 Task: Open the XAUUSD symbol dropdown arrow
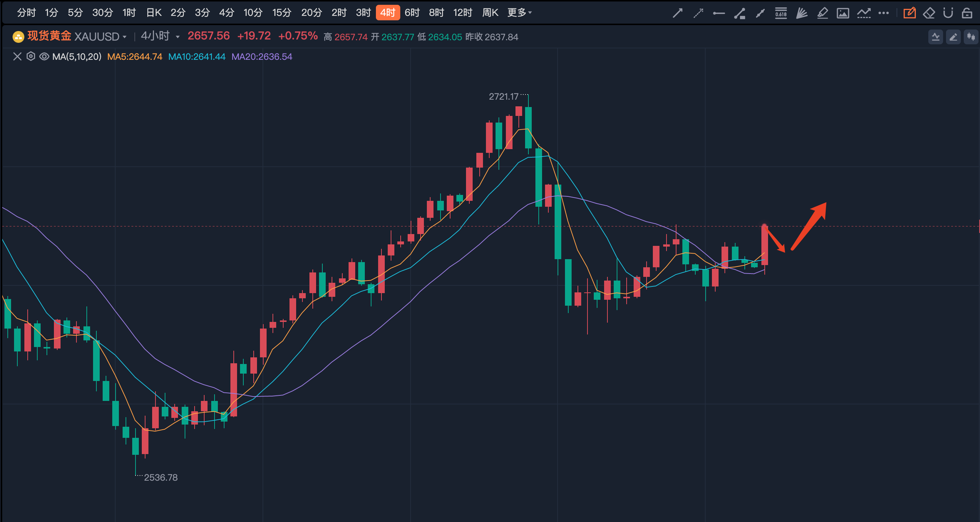pyautogui.click(x=124, y=37)
